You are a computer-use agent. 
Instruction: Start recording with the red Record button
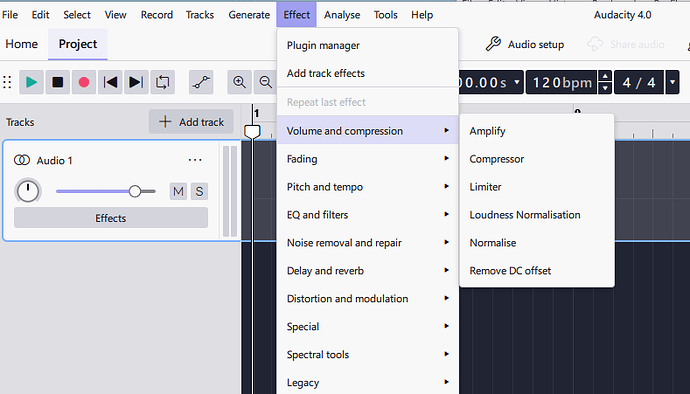click(84, 82)
